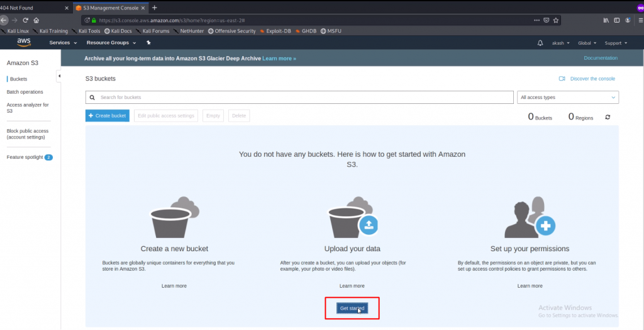Screen dimensions: 644x330
Task: Open the Offensive Security bookmark
Action: 231,31
